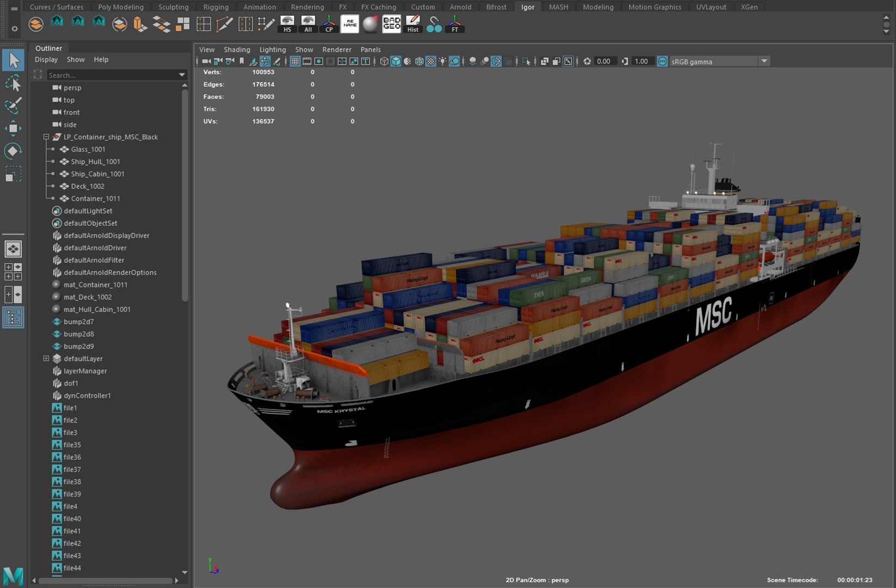
Task: Select the Move tool
Action: 13,128
